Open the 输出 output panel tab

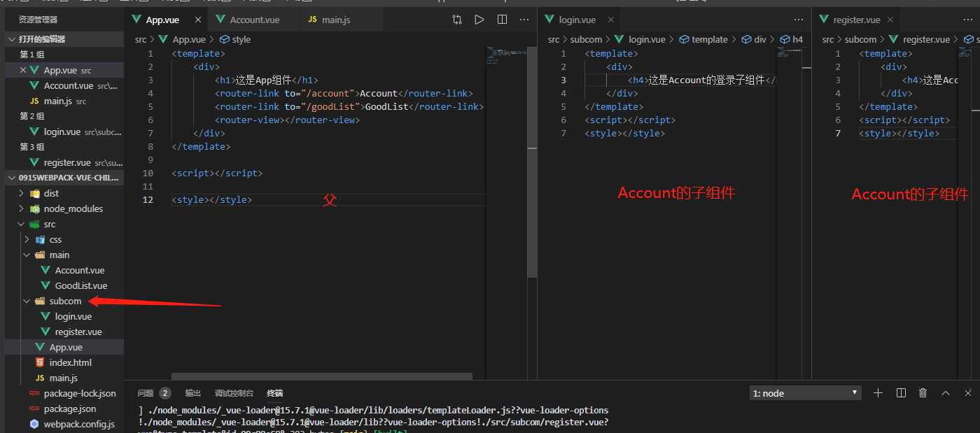[x=192, y=393]
